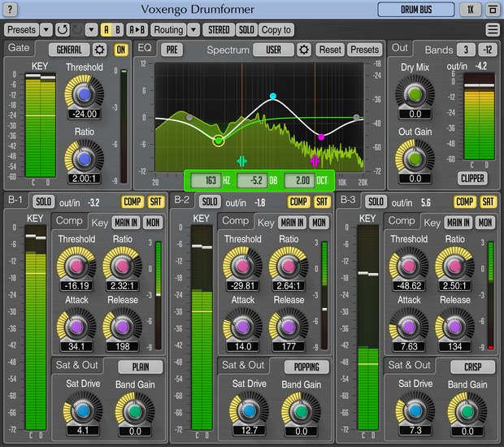The image size is (504, 447).
Task: Click the magenta EQ band point
Action: point(321,137)
